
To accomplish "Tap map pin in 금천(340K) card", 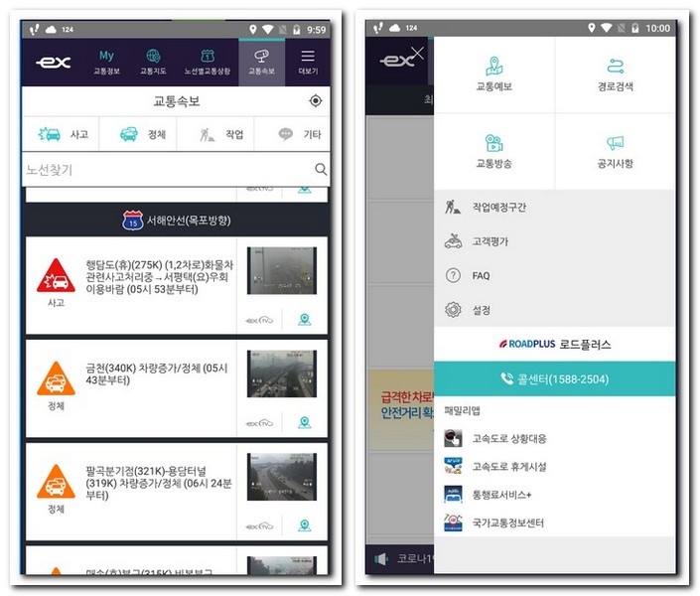I will 305,422.
